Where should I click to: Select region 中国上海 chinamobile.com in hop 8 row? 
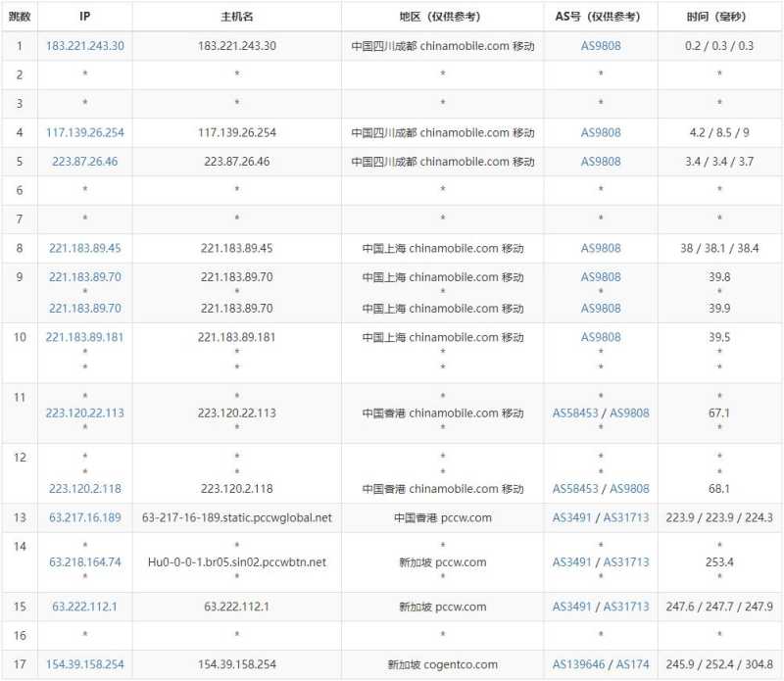[x=443, y=248]
